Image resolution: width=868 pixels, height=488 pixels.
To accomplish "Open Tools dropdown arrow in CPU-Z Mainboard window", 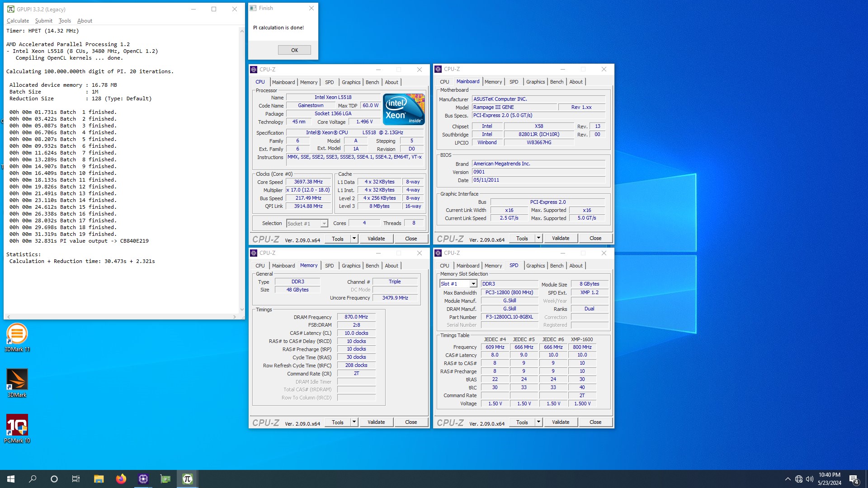I will (538, 238).
